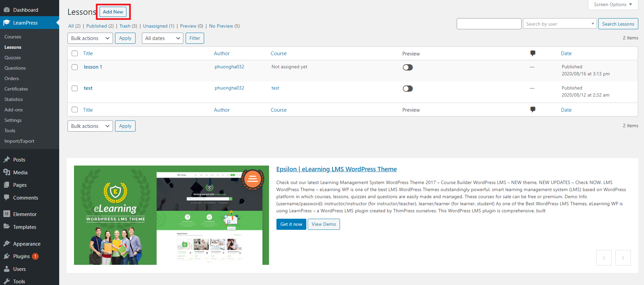Click the top Apply button

(125, 38)
